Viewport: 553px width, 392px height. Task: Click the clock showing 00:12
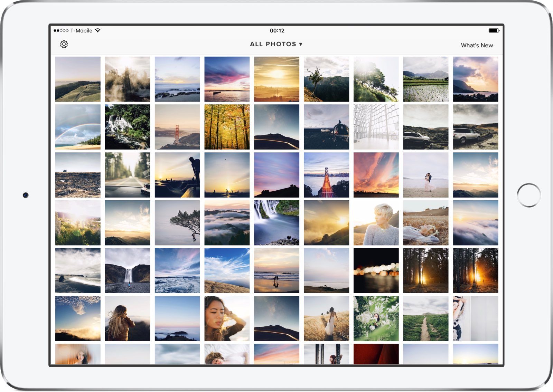(x=276, y=30)
